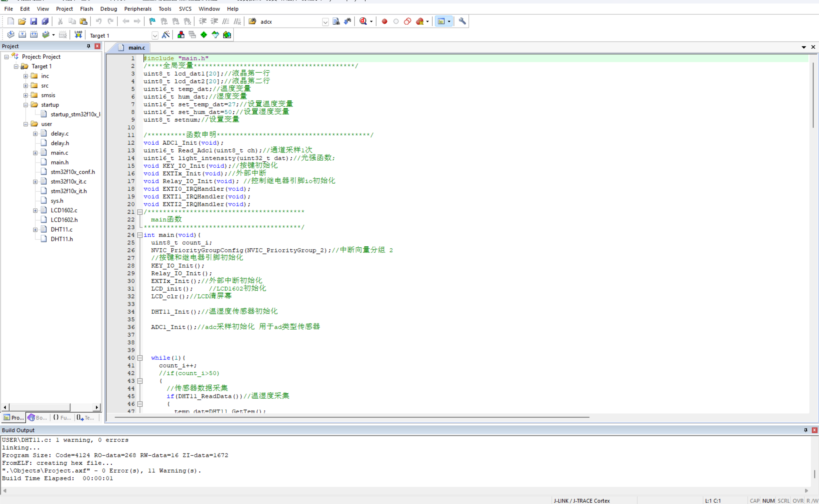Click the J-LINK / J-TRACE Cortex status entry
The height and width of the screenshot is (504, 819).
pos(582,501)
